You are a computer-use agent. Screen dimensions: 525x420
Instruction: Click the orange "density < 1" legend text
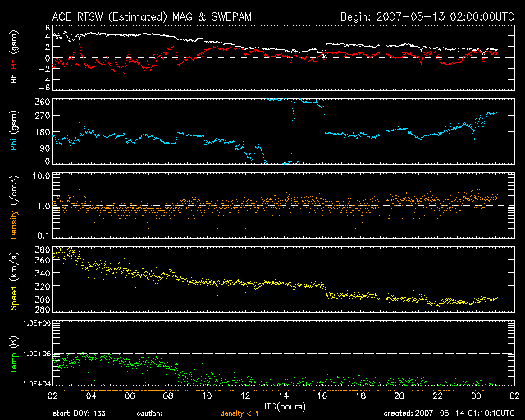pos(239,413)
